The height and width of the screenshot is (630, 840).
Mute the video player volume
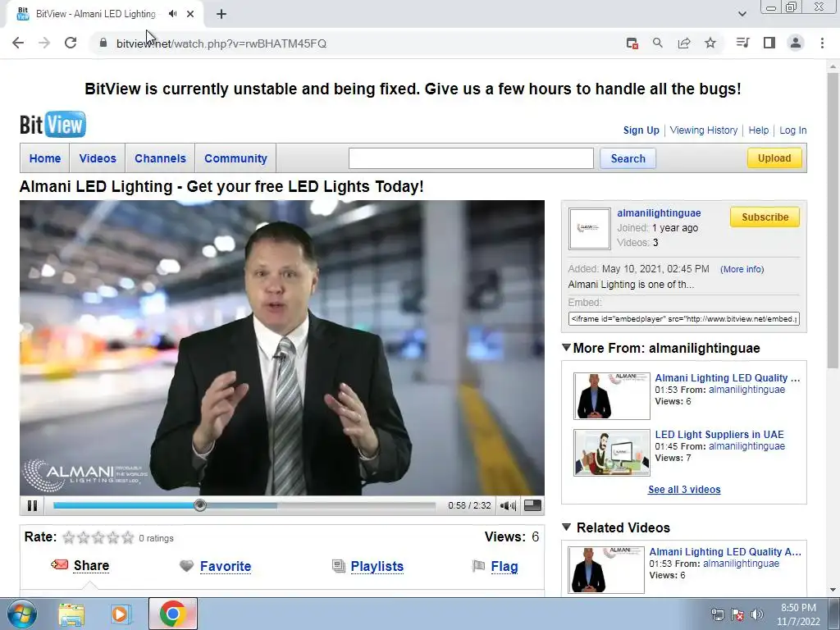pos(507,505)
